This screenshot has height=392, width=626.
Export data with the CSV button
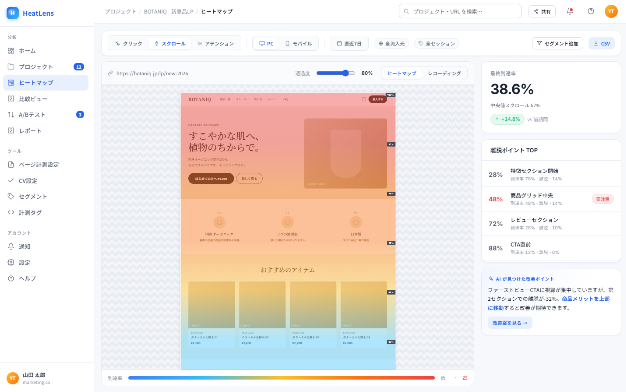[x=602, y=44]
